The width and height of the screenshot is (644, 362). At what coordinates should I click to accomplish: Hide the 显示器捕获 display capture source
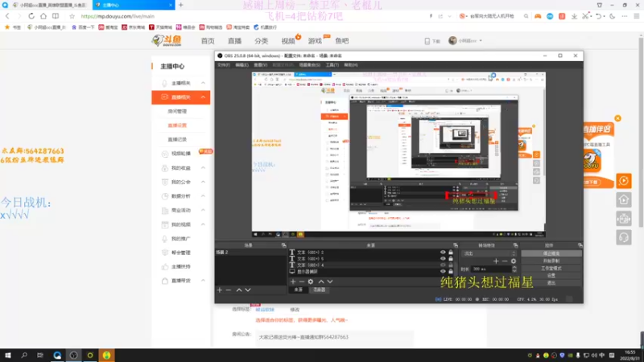coord(443,271)
